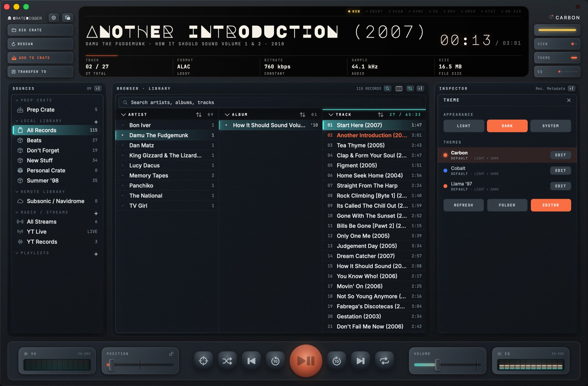Rewind 10 seconds
The width and height of the screenshot is (588, 386).
click(x=275, y=361)
